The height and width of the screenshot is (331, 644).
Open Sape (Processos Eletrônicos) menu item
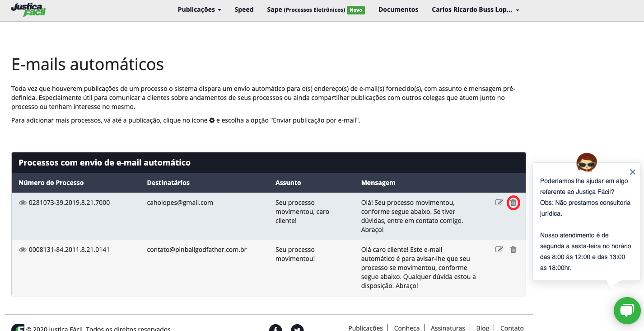pyautogui.click(x=316, y=9)
